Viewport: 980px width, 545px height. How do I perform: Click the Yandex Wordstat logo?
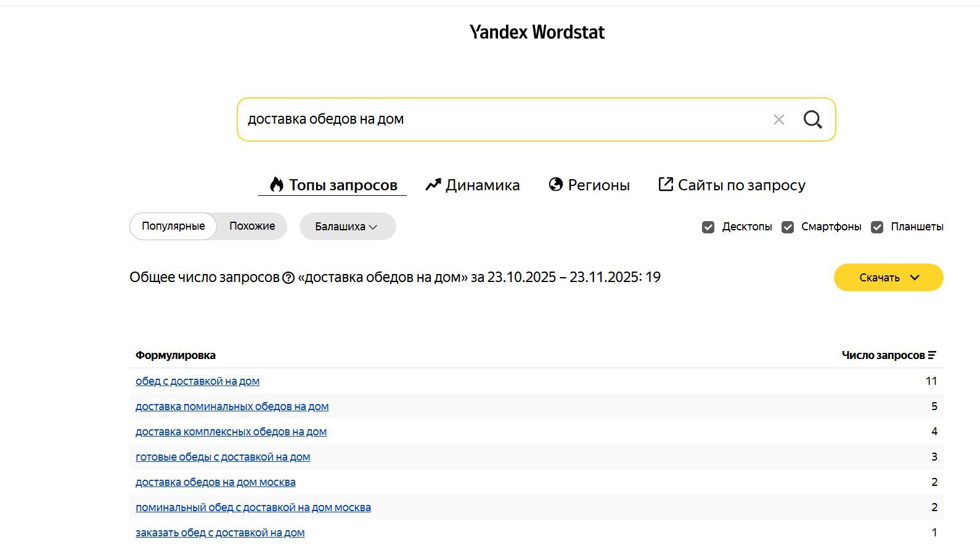pyautogui.click(x=537, y=32)
